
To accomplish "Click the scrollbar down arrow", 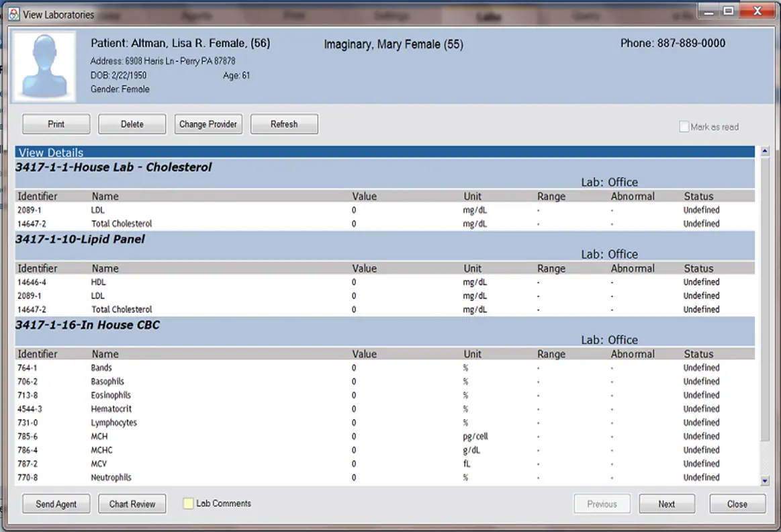I will coord(765,481).
